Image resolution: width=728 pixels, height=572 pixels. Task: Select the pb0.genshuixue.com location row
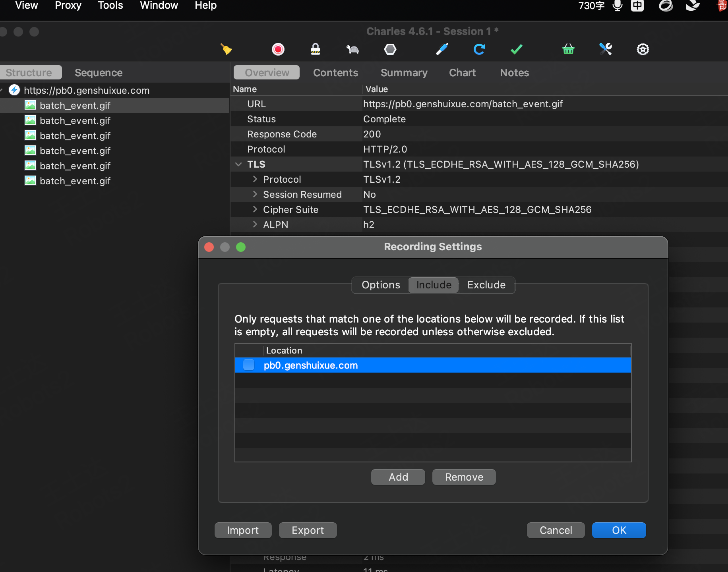click(433, 365)
